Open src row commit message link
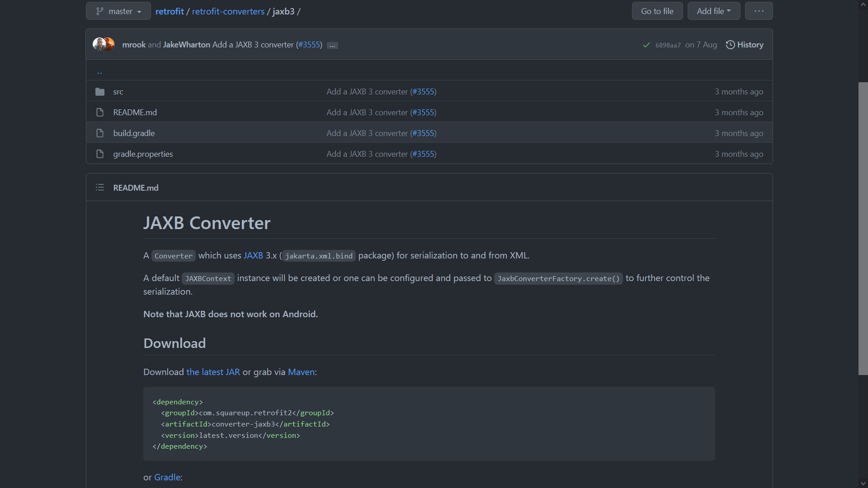The height and width of the screenshot is (488, 868). (x=367, y=92)
